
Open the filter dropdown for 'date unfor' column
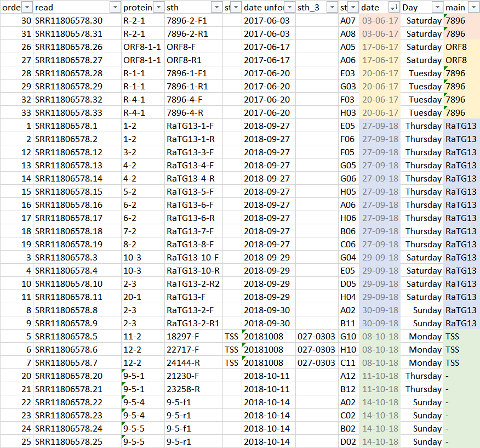coord(289,7)
